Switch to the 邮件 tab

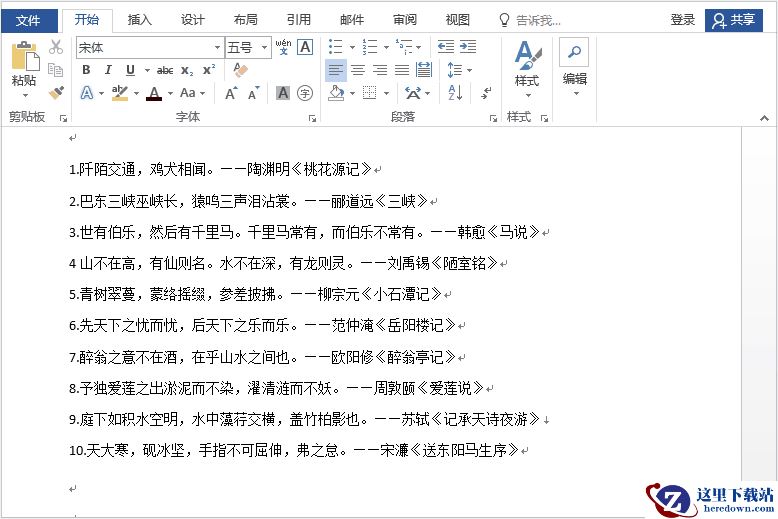click(x=352, y=20)
